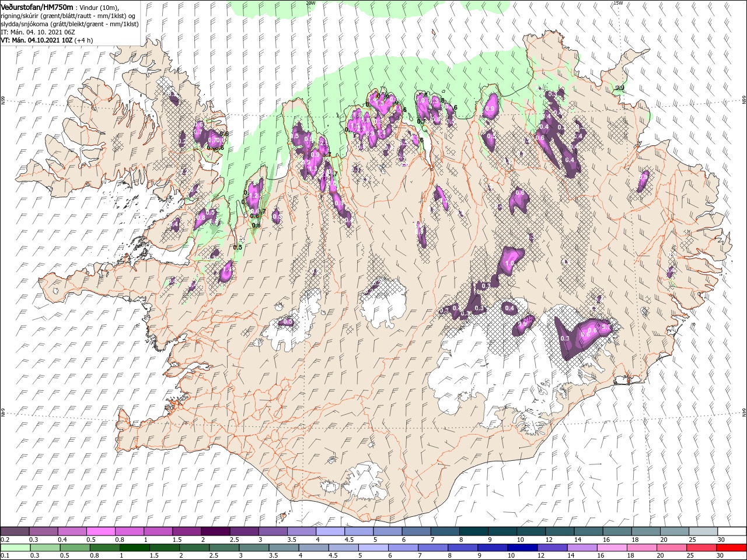Pick the darkest purple 2–2.5 snow legend swatch
747x560 pixels.
215,531
